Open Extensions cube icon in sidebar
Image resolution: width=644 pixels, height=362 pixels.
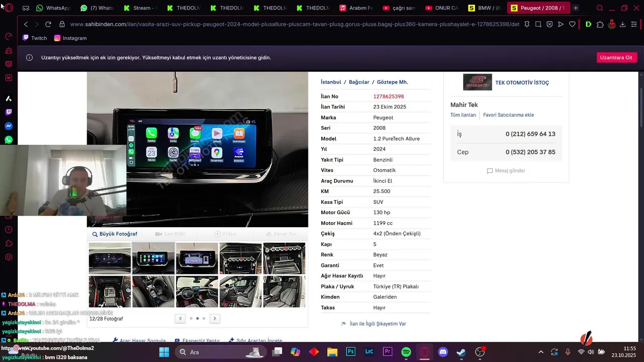click(9, 243)
